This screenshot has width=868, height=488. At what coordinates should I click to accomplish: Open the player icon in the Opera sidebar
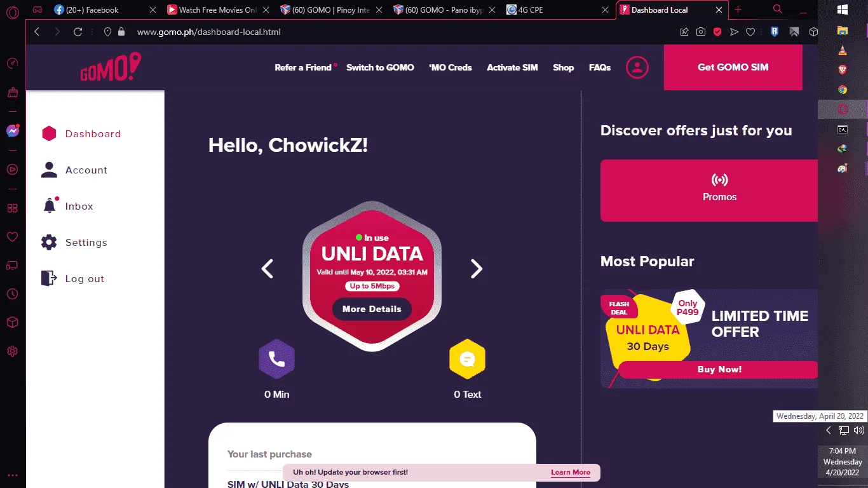tap(13, 170)
